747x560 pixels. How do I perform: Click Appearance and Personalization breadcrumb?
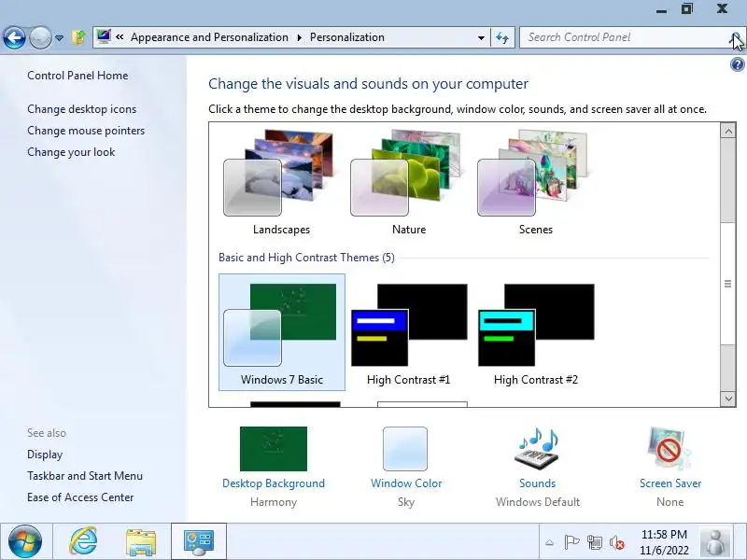[209, 37]
